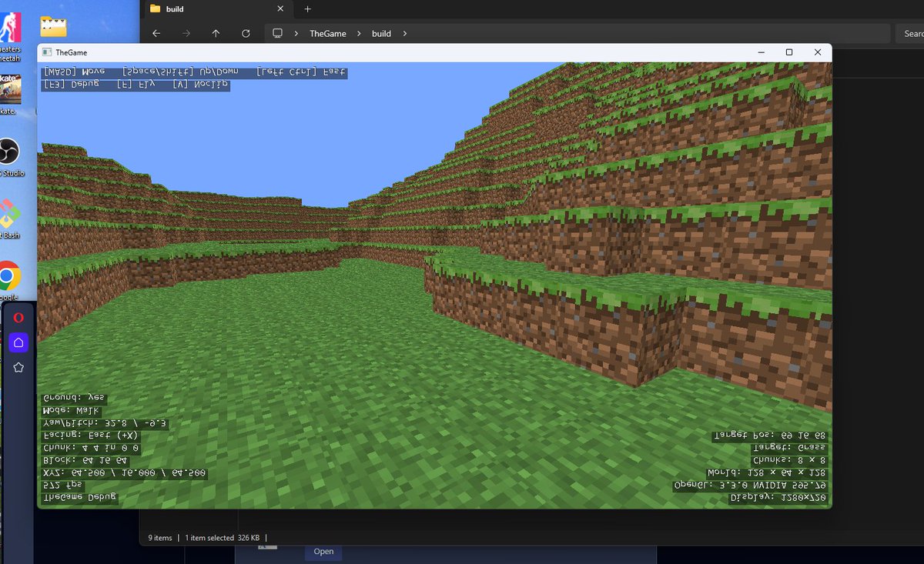This screenshot has height=564, width=924.
Task: Click the This PC monitor icon in address bar
Action: pos(278,34)
